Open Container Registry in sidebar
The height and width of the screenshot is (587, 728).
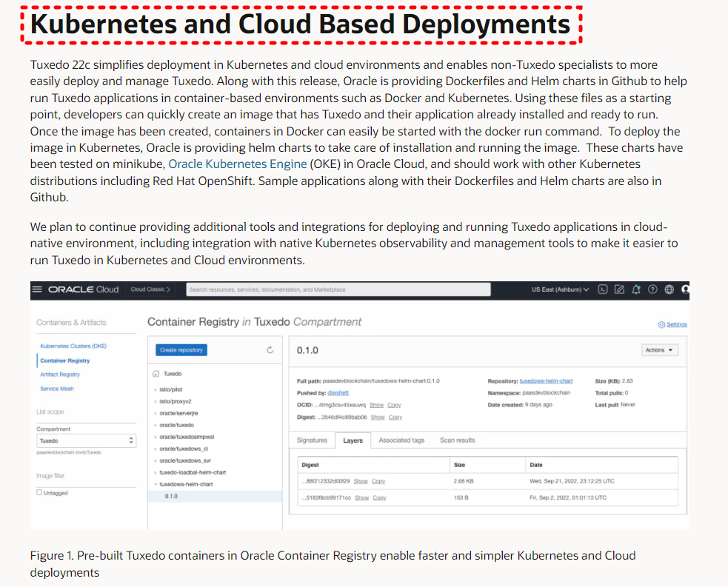click(65, 360)
